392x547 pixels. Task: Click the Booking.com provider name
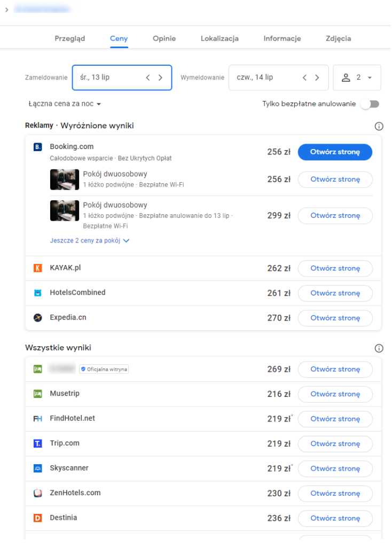tap(72, 146)
